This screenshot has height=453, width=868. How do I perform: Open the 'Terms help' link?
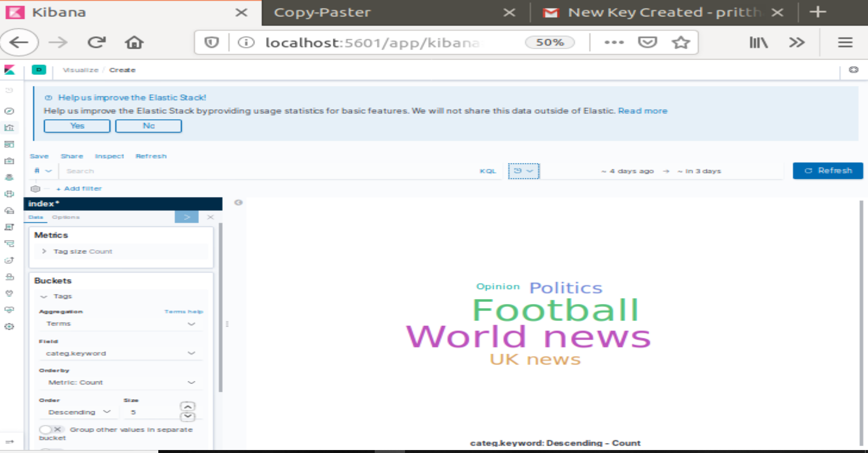[184, 311]
